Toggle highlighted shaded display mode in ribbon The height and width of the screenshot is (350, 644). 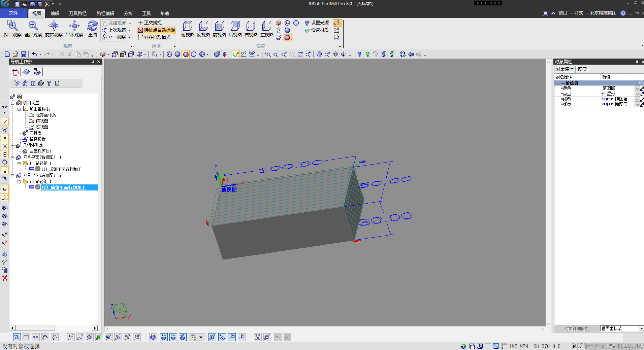(287, 38)
